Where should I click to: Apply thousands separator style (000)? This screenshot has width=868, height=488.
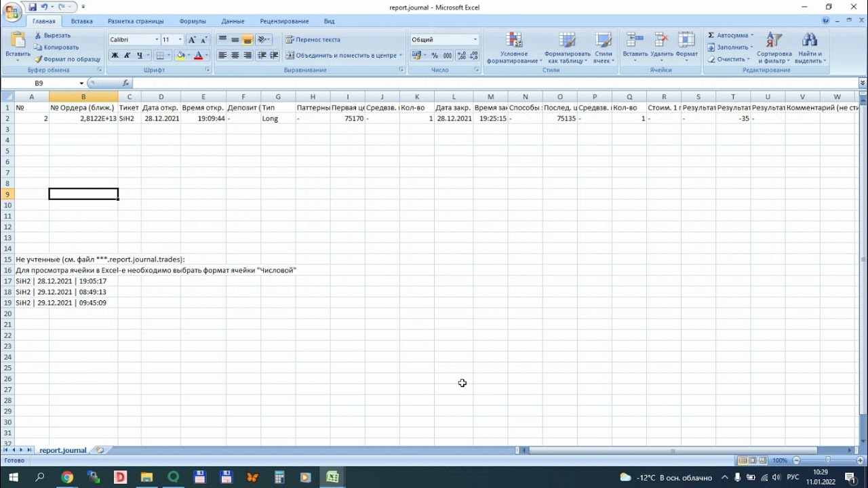click(x=448, y=56)
